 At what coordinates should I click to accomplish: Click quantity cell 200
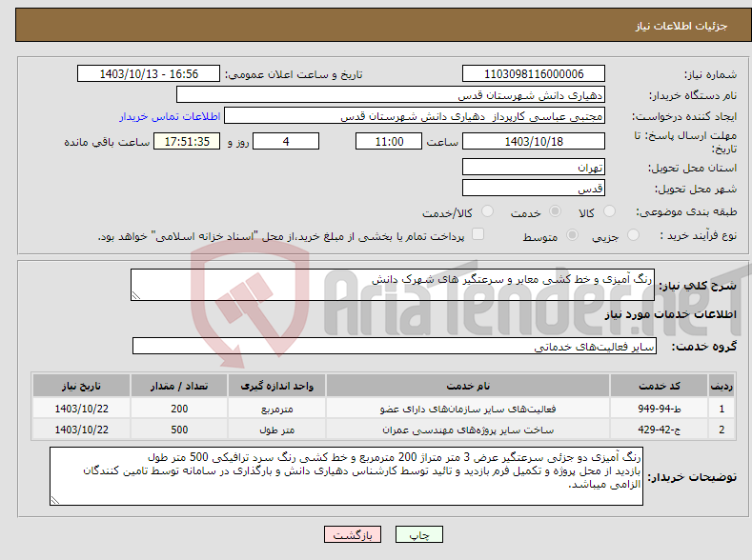click(x=179, y=409)
